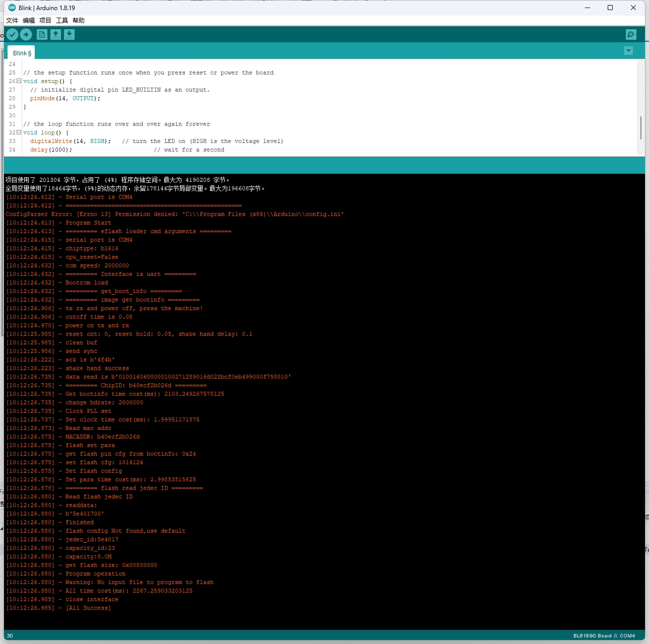Collapse the setup() function fold marker

click(19, 81)
